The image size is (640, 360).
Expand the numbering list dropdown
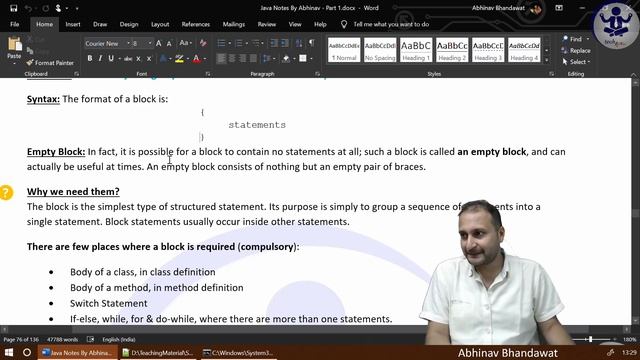247,43
